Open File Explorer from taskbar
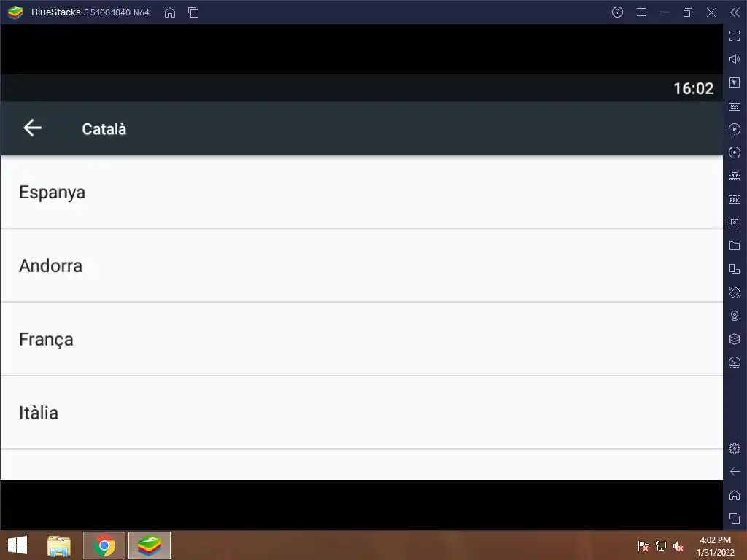The image size is (747, 560). [x=59, y=545]
